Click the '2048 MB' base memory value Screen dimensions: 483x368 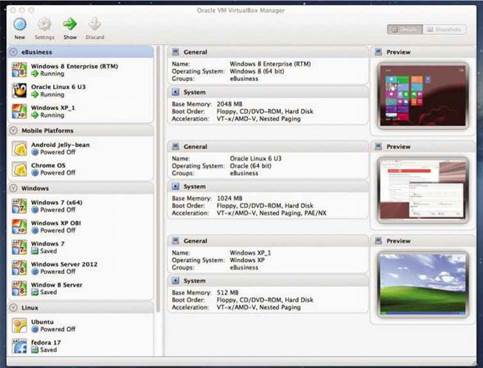229,104
